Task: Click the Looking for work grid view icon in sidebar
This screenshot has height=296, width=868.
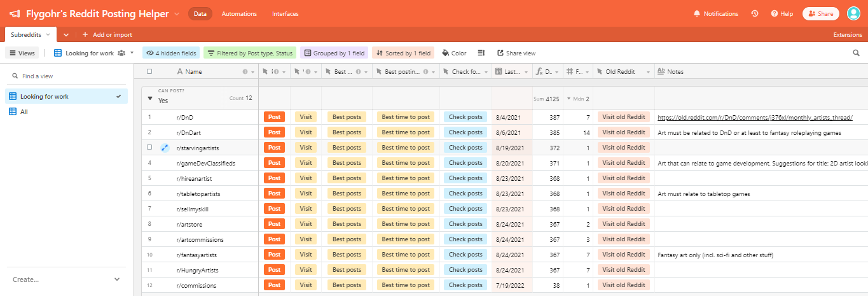Action: click(x=13, y=97)
